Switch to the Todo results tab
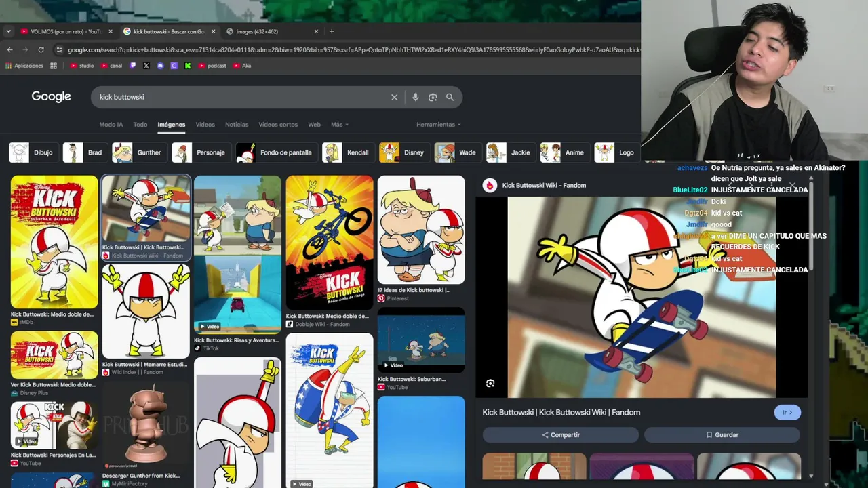868x488 pixels. click(140, 125)
